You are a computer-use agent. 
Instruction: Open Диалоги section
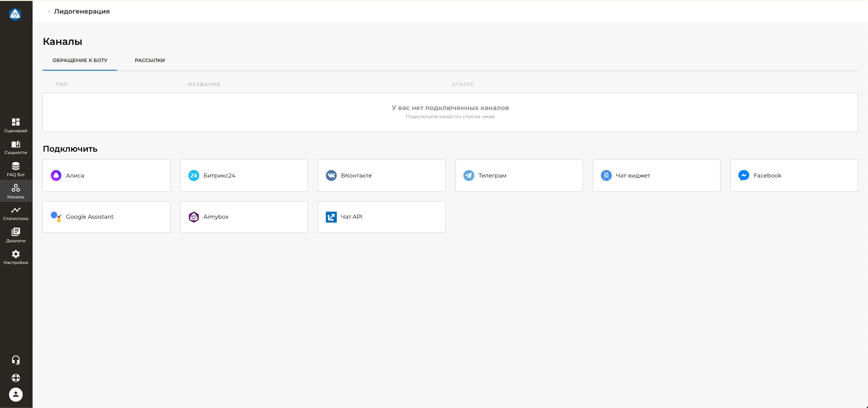16,235
